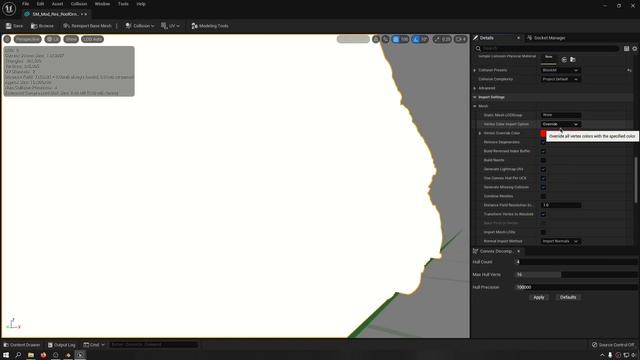Image resolution: width=640 pixels, height=360 pixels.
Task: Collapse the Mesh section
Action: pyautogui.click(x=475, y=106)
